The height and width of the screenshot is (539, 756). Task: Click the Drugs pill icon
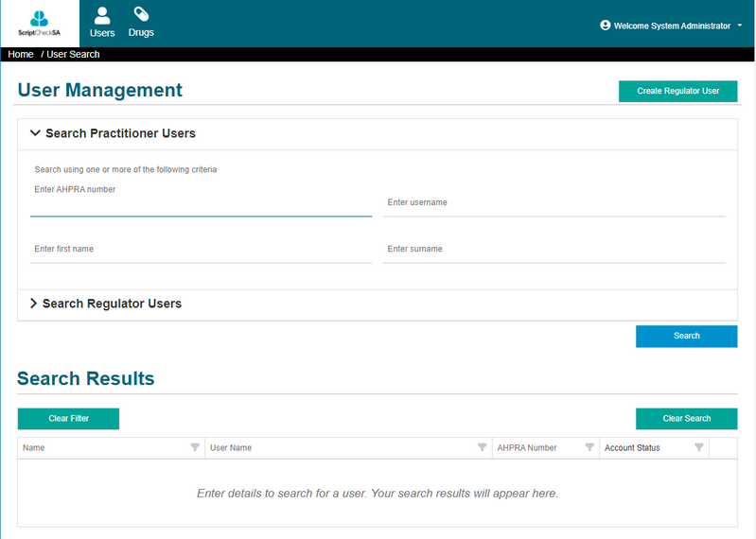141,14
